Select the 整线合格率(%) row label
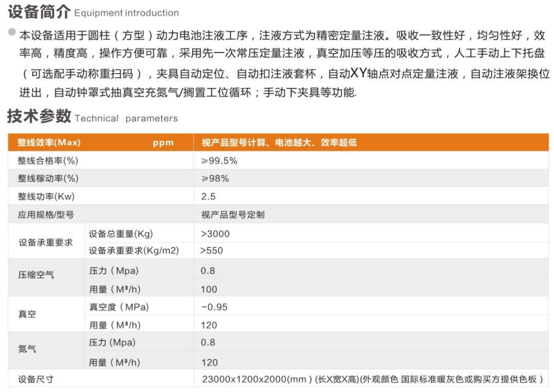 click(48, 161)
